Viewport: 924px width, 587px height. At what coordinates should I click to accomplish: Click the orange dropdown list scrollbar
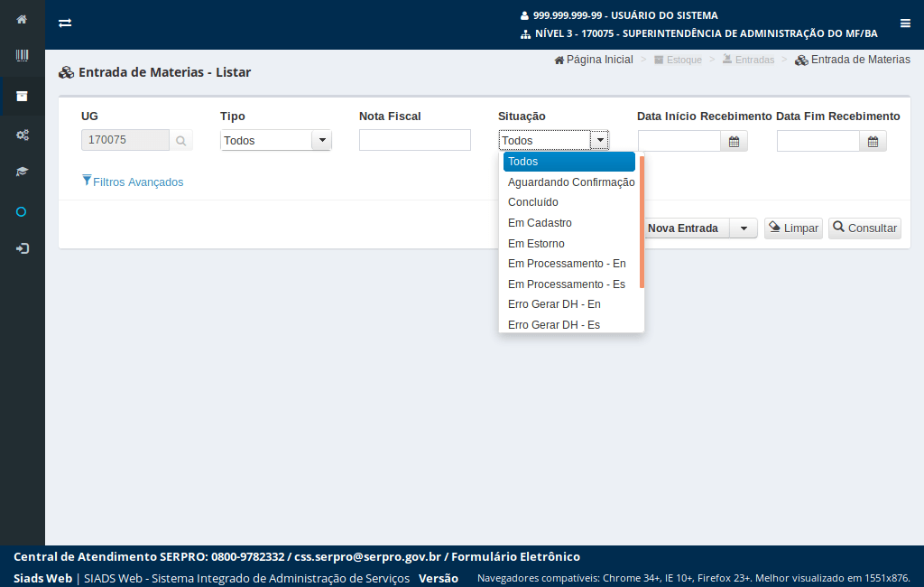point(642,222)
